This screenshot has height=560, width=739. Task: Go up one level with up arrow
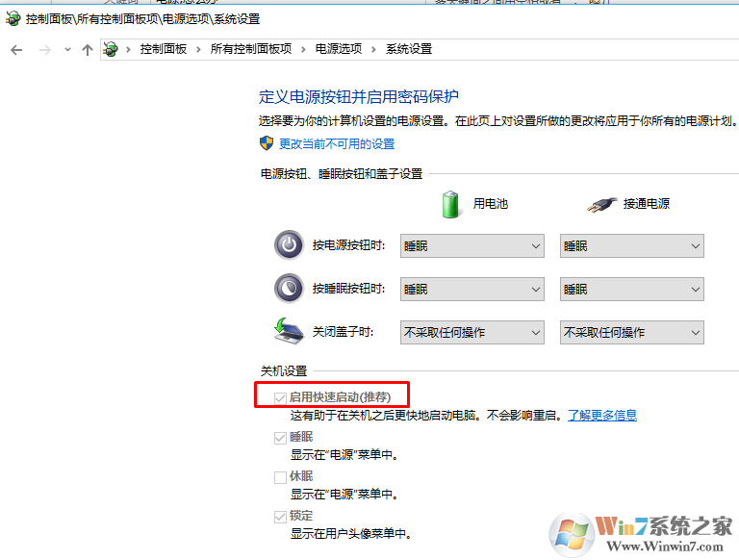[88, 49]
